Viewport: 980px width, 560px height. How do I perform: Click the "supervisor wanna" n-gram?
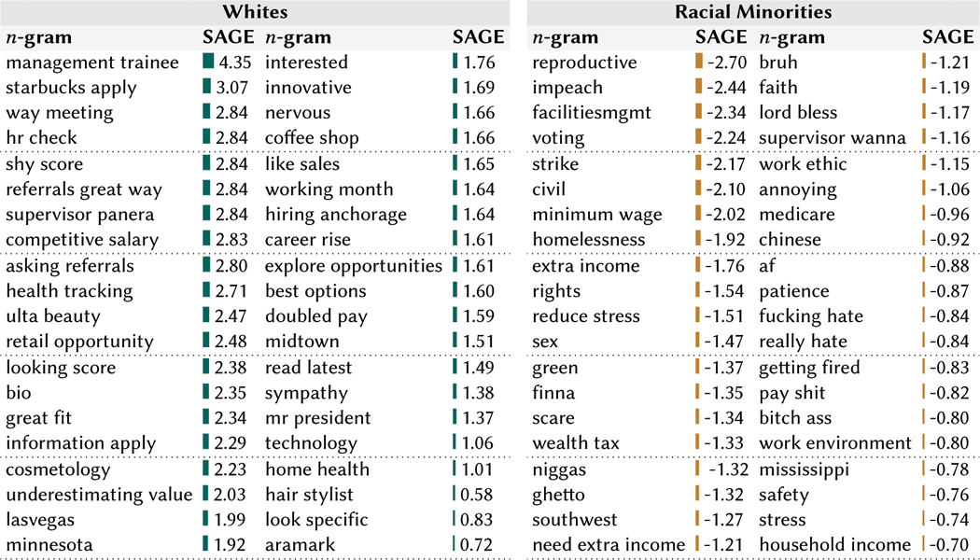(x=833, y=138)
